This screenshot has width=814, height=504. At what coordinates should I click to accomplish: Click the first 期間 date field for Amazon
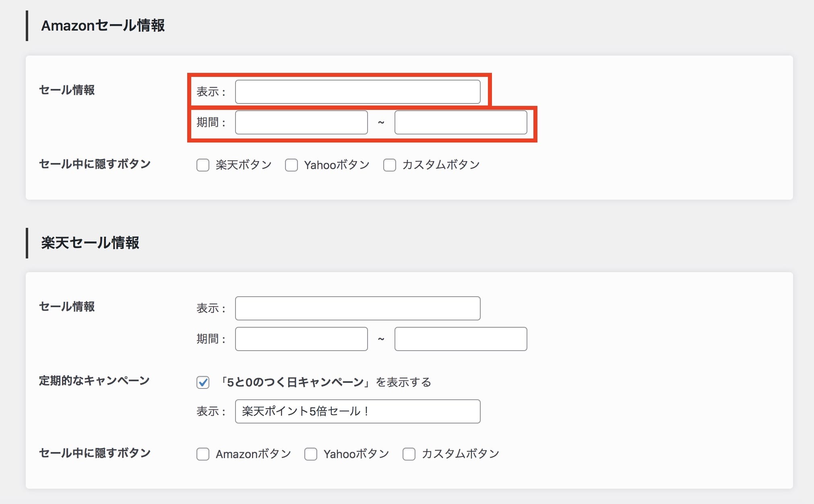coord(301,122)
